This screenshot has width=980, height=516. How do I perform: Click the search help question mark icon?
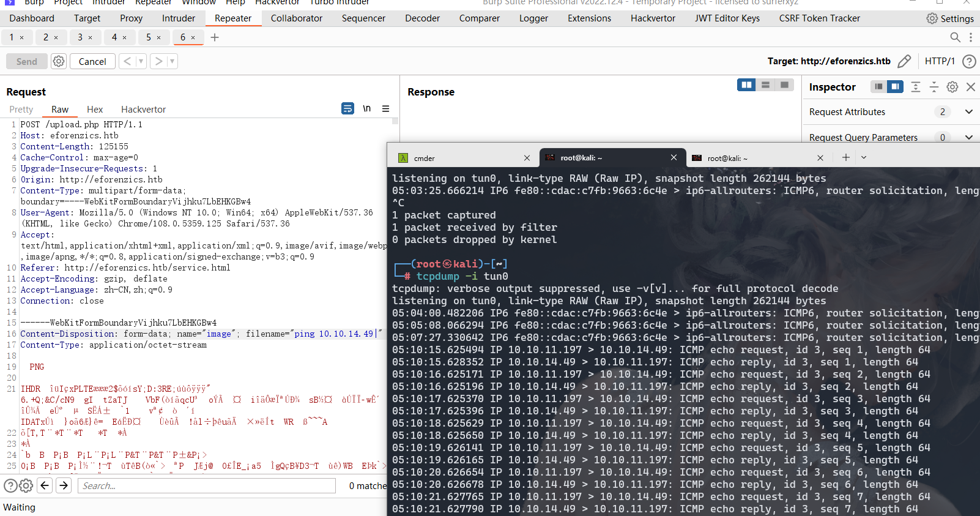[10, 486]
